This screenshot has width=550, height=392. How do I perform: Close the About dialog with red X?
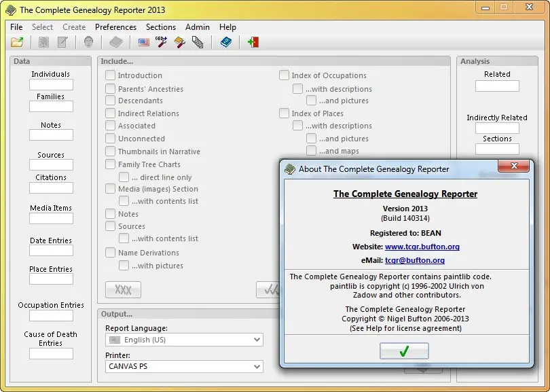(514, 166)
